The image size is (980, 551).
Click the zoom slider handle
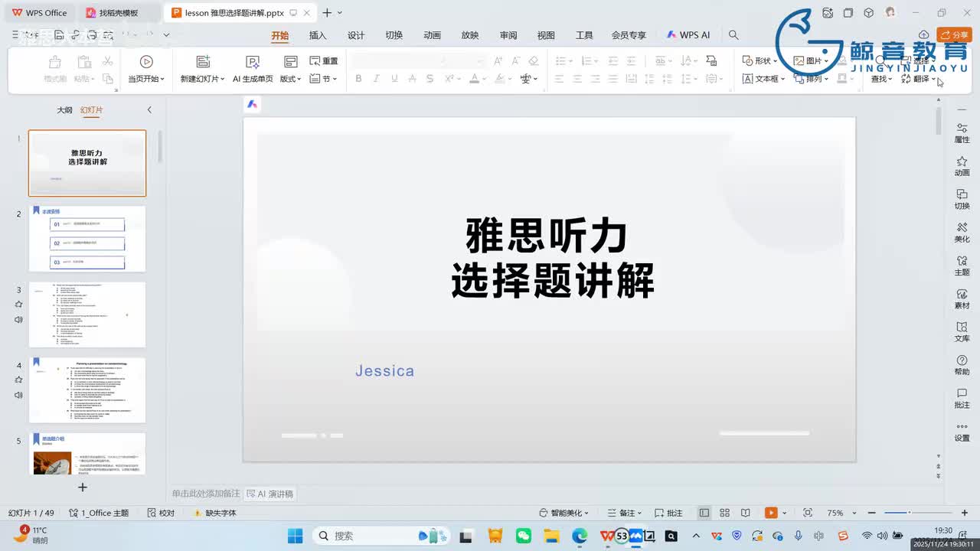click(909, 513)
